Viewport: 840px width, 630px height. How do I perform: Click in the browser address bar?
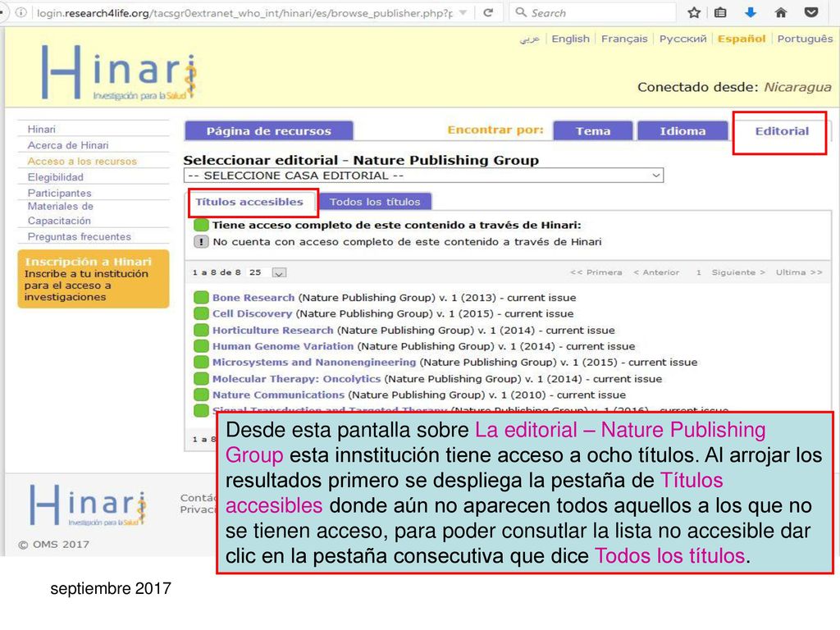pos(244,12)
